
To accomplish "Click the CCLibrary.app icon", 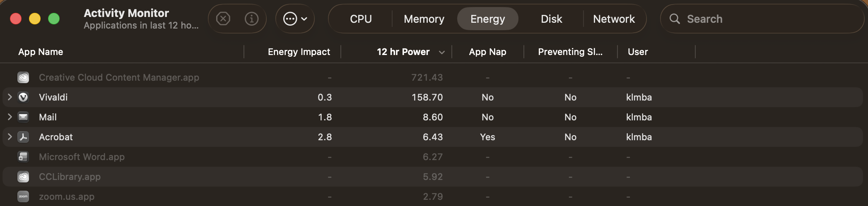I will point(23,177).
